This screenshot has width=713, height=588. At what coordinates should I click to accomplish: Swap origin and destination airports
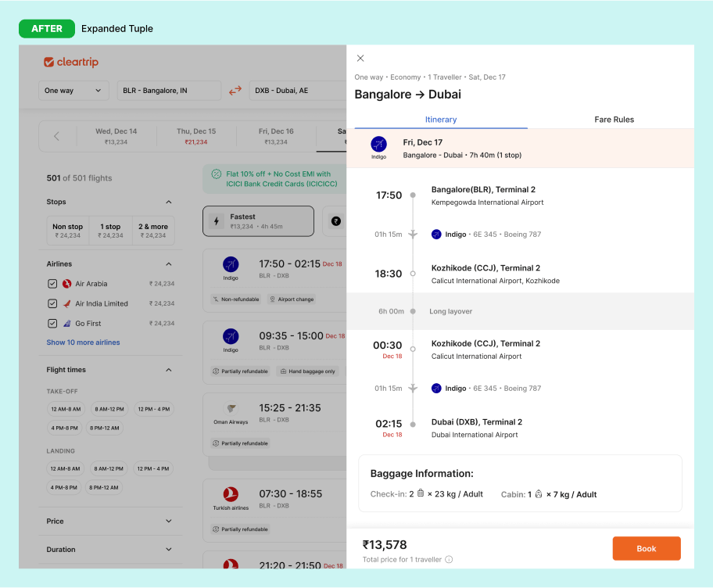[235, 91]
